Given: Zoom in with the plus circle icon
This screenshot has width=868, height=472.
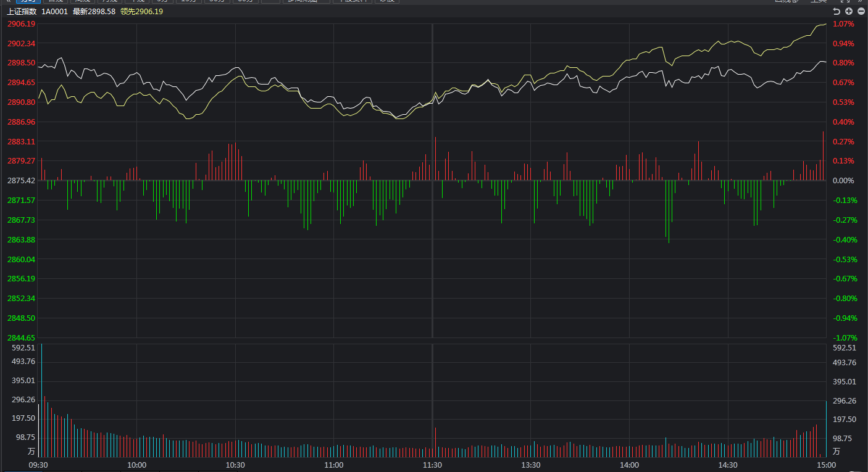Looking at the screenshot, I should coord(849,11).
